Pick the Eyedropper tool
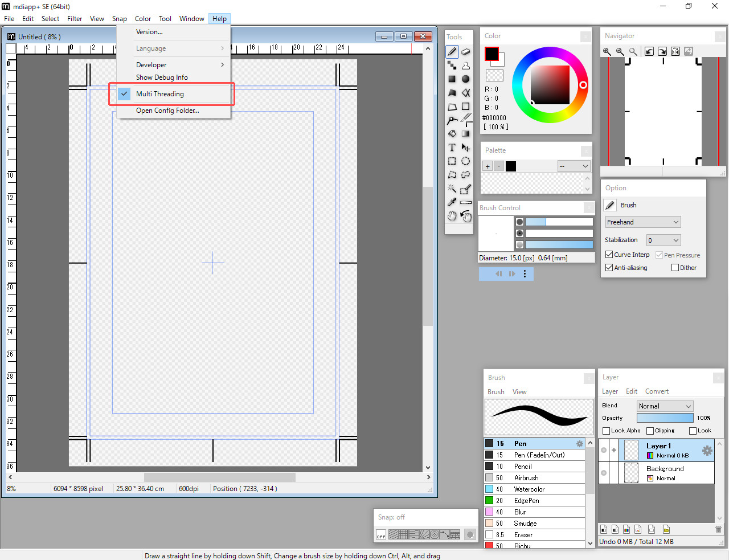Viewport: 729px width, 560px height. pos(452,202)
